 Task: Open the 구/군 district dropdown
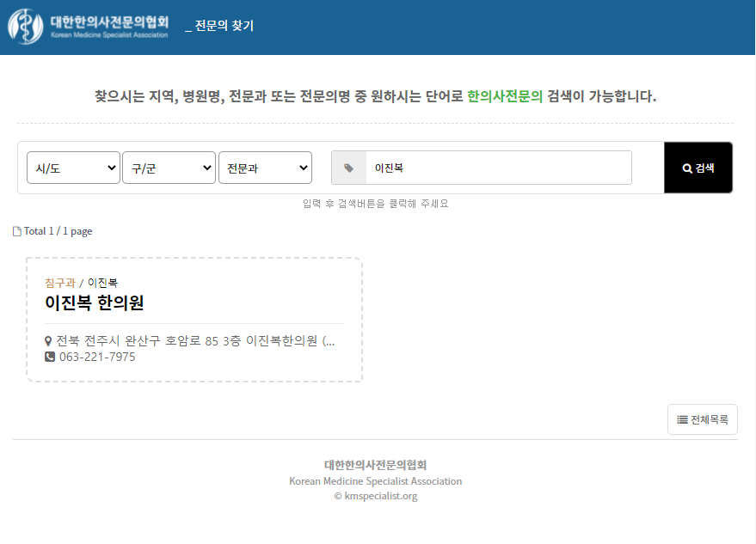tap(169, 168)
